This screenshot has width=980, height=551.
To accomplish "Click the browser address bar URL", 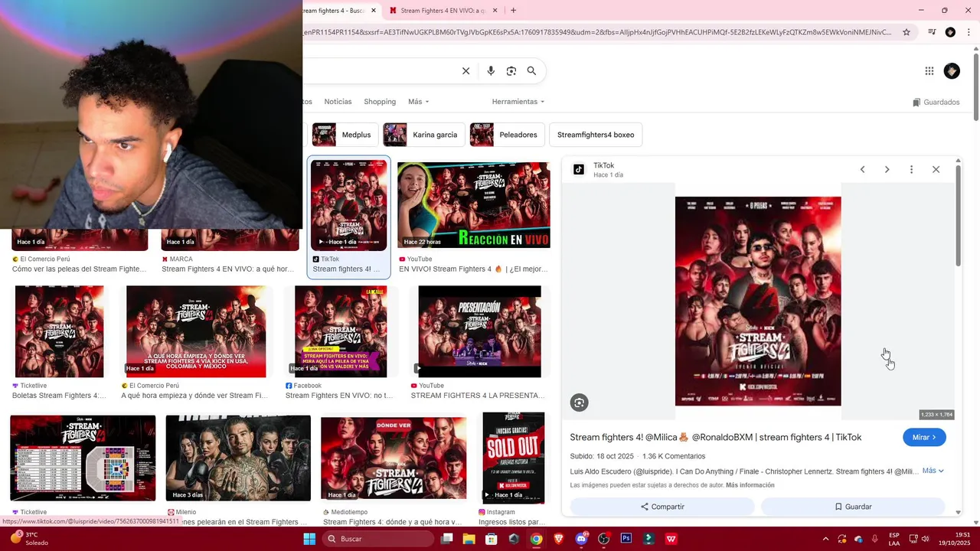I will pos(597,32).
